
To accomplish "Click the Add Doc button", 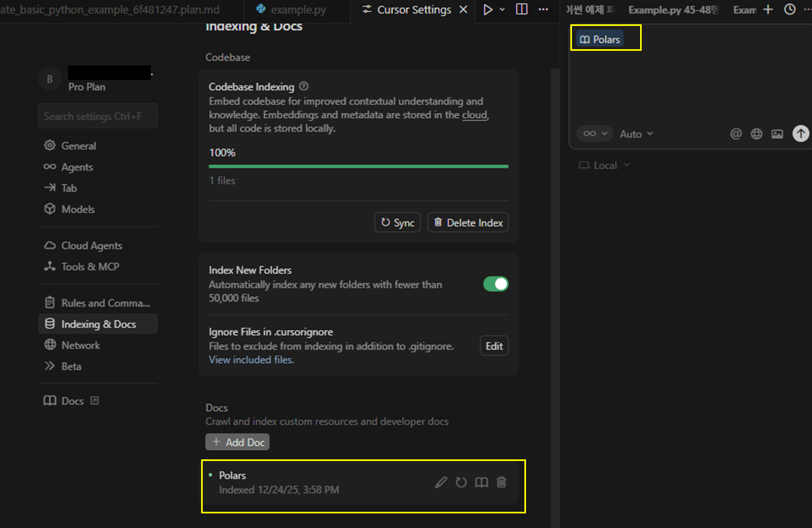I will point(237,442).
